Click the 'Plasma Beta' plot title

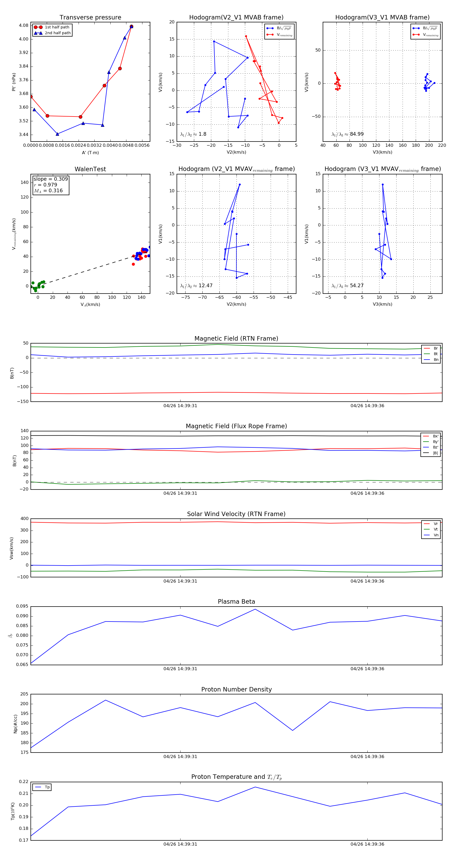click(x=236, y=602)
